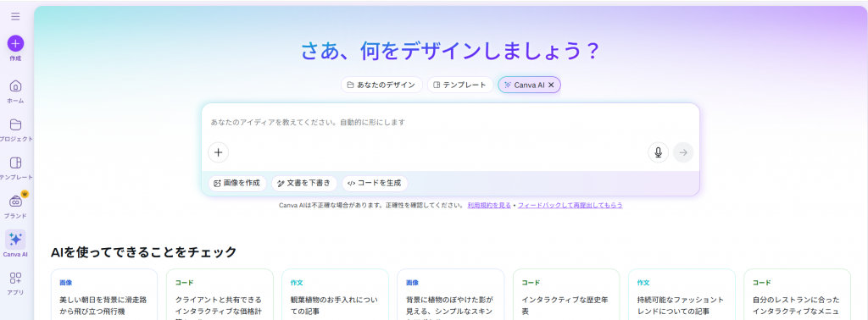Open アプリ in the sidebar
The height and width of the screenshot is (320, 868).
pyautogui.click(x=15, y=283)
